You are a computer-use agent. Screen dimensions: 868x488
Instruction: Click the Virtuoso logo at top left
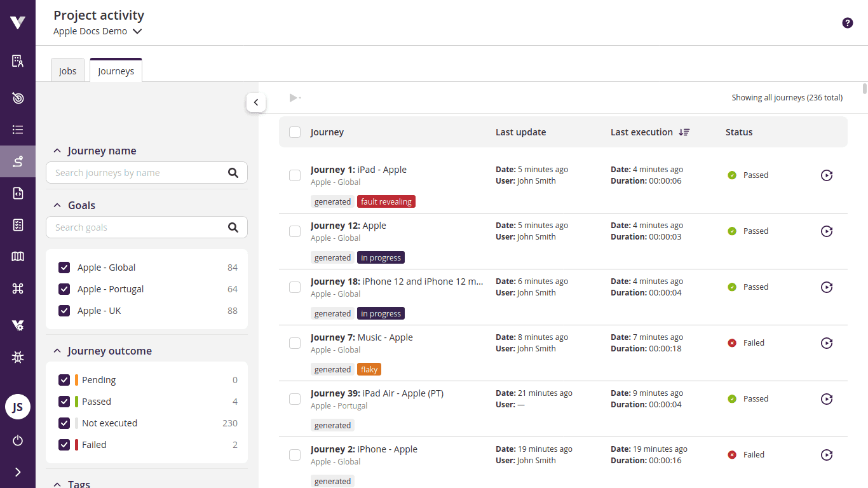pos(17,22)
